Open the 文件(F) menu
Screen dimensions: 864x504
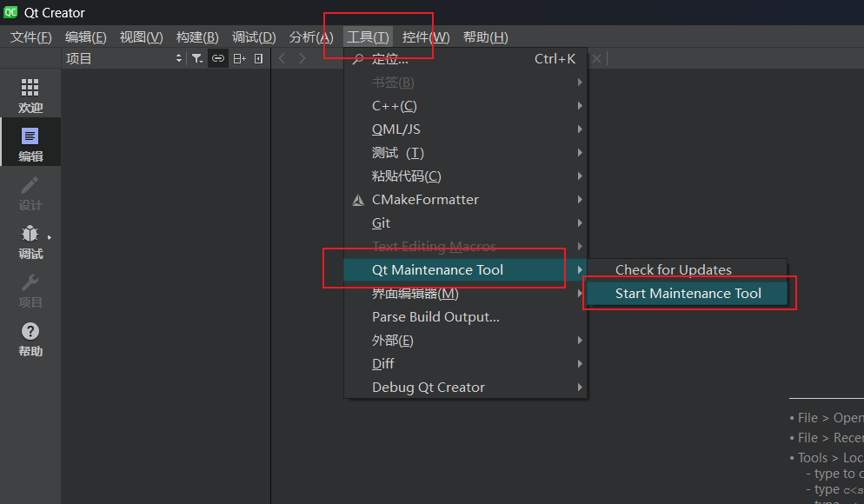pos(30,37)
